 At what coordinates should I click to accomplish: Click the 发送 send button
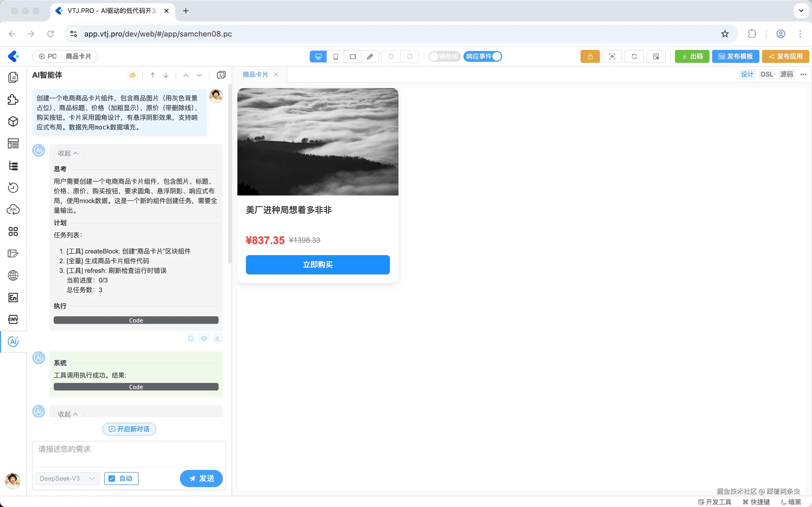[201, 479]
